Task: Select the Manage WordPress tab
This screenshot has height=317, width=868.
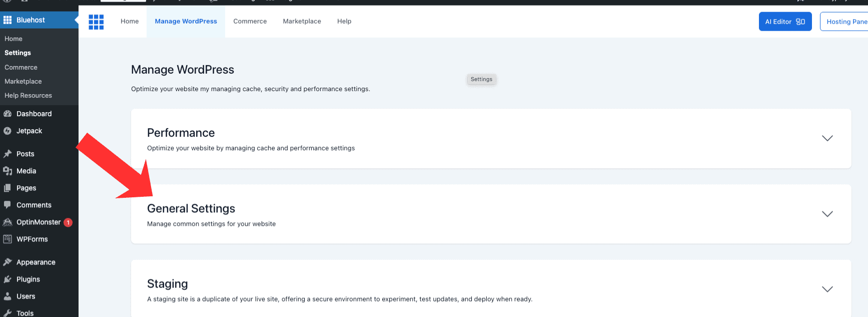Action: pyautogui.click(x=186, y=21)
